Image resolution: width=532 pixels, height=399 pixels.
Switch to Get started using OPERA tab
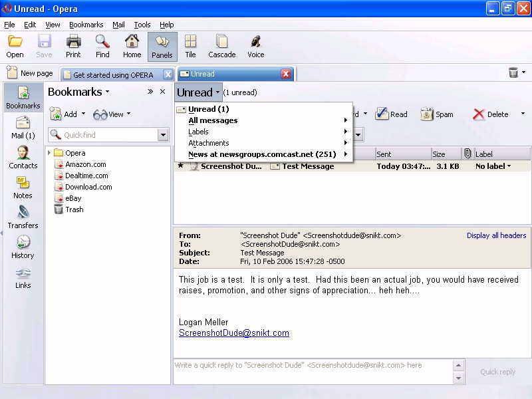coord(113,74)
